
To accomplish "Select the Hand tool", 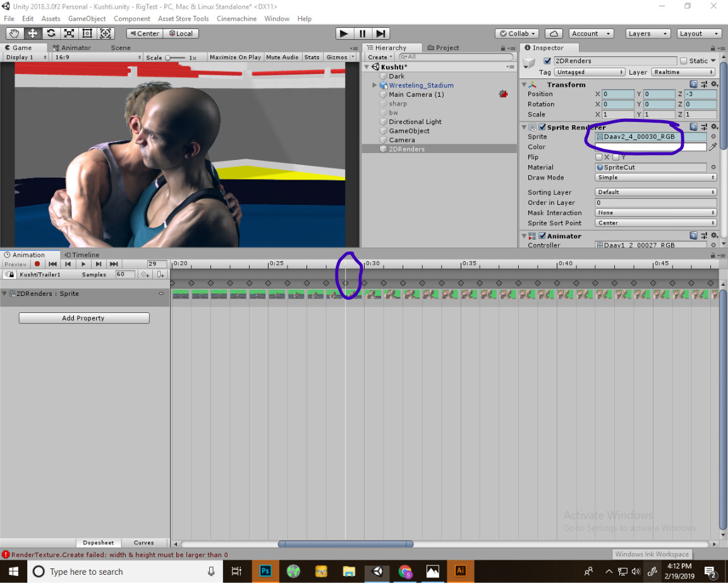I will coord(14,33).
